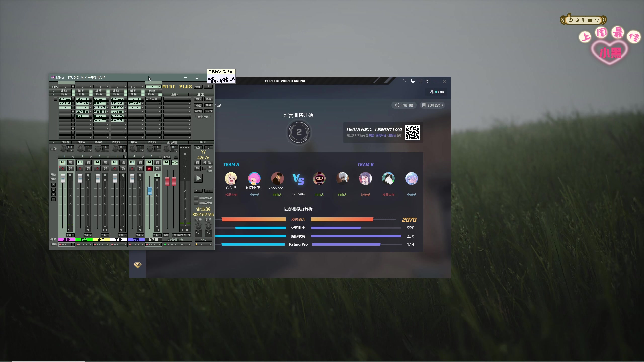The width and height of the screenshot is (644, 362).
Task: Click track 6 blue volume fader
Action: (x=150, y=191)
